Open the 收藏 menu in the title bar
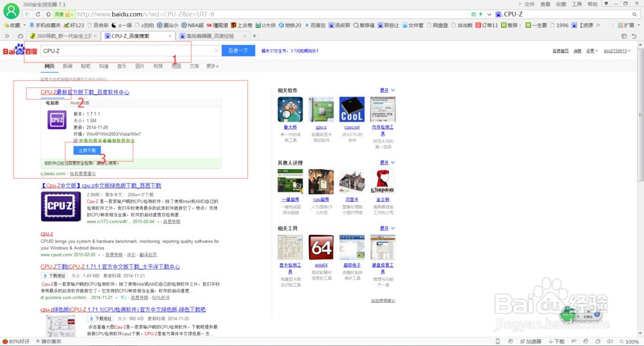 [561, 4]
